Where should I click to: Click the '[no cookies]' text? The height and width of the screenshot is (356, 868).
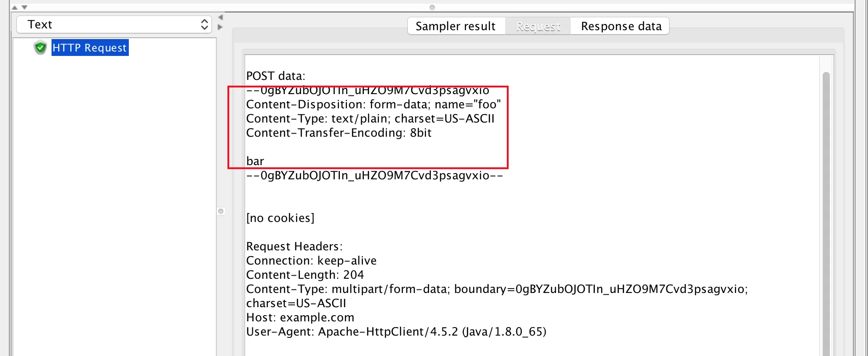point(280,218)
